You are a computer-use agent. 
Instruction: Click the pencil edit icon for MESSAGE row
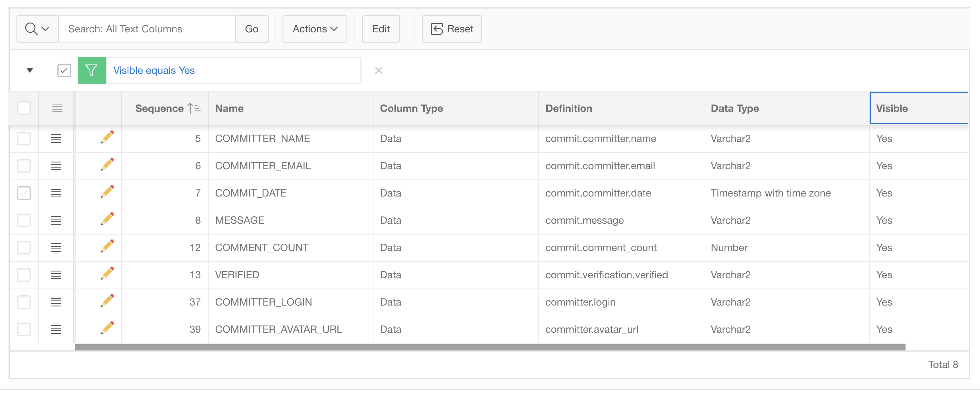click(107, 219)
